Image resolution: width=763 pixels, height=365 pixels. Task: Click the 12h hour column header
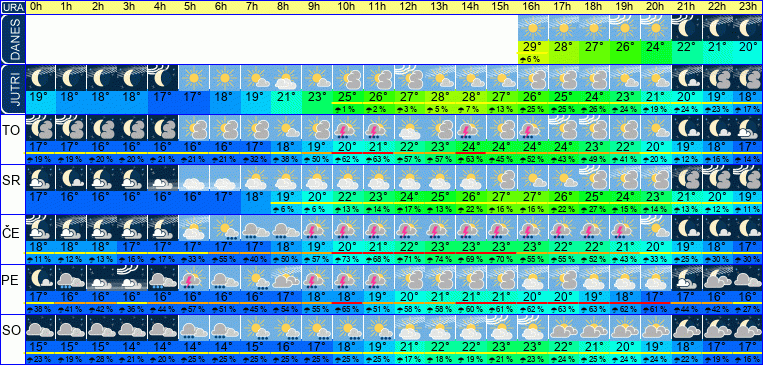(x=409, y=7)
